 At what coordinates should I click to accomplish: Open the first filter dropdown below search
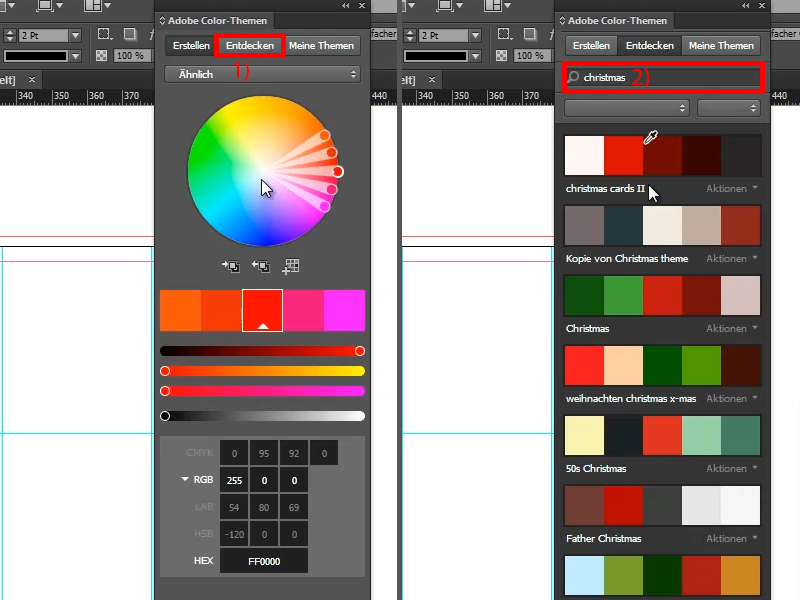click(x=627, y=108)
